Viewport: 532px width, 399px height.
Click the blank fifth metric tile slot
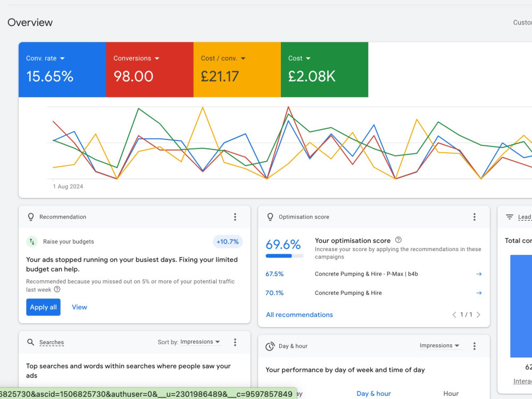point(412,70)
